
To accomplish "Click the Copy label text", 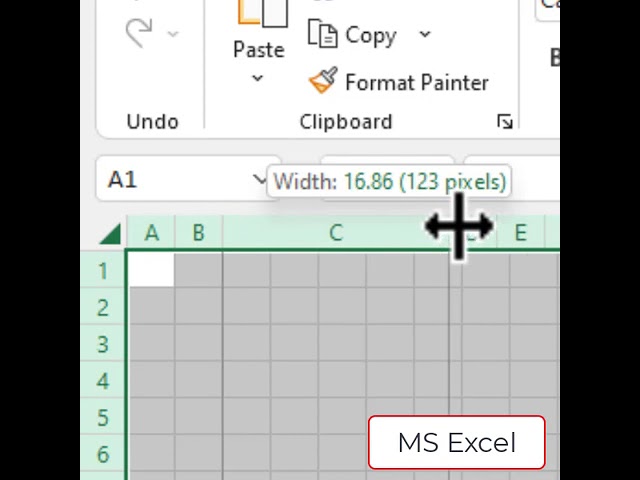I will pyautogui.click(x=371, y=36).
